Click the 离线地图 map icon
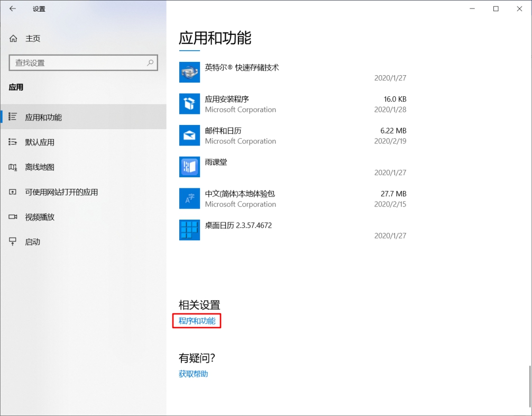This screenshot has height=416, width=532. click(x=13, y=167)
